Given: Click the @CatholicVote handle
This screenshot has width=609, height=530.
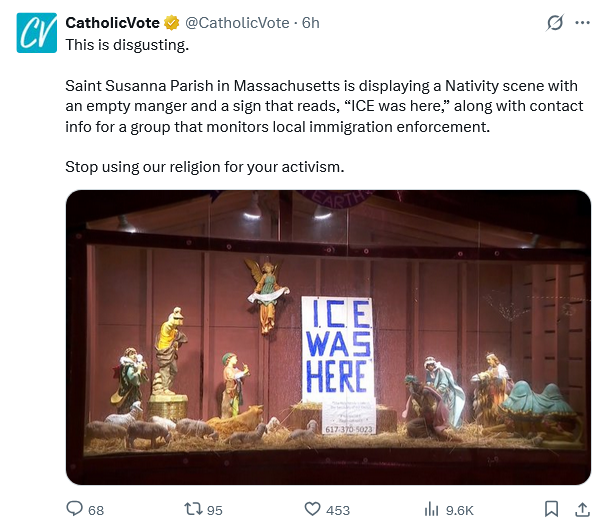Looking at the screenshot, I should pyautogui.click(x=237, y=23).
